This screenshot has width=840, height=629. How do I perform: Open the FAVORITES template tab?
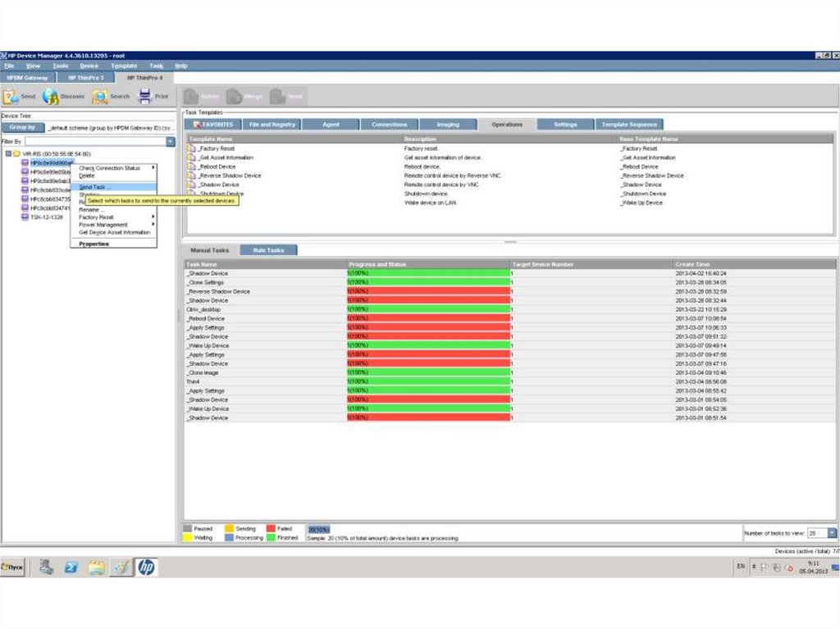(x=213, y=125)
